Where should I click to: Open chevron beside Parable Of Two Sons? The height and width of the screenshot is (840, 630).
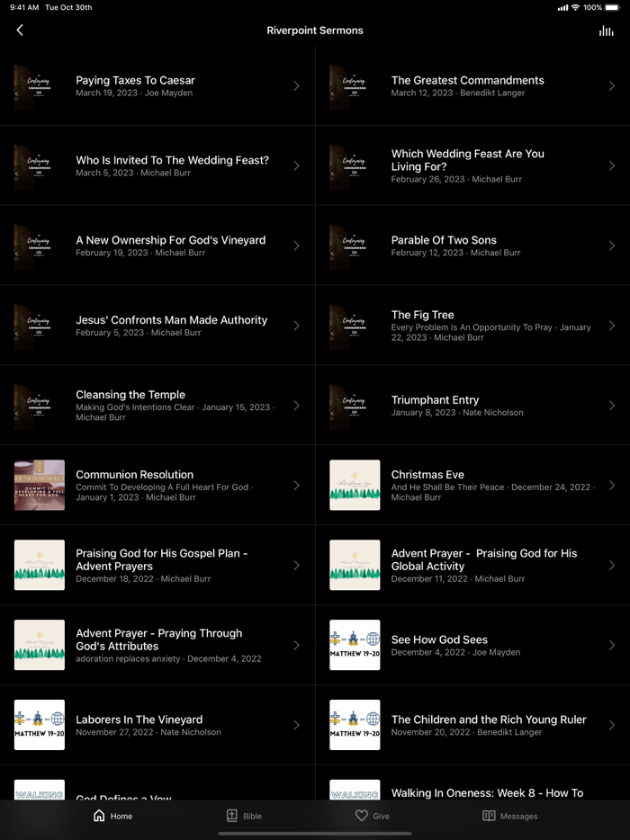(611, 246)
